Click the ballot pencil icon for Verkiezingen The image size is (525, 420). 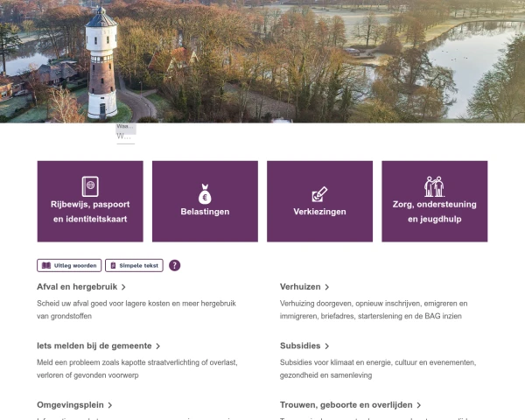pos(319,194)
